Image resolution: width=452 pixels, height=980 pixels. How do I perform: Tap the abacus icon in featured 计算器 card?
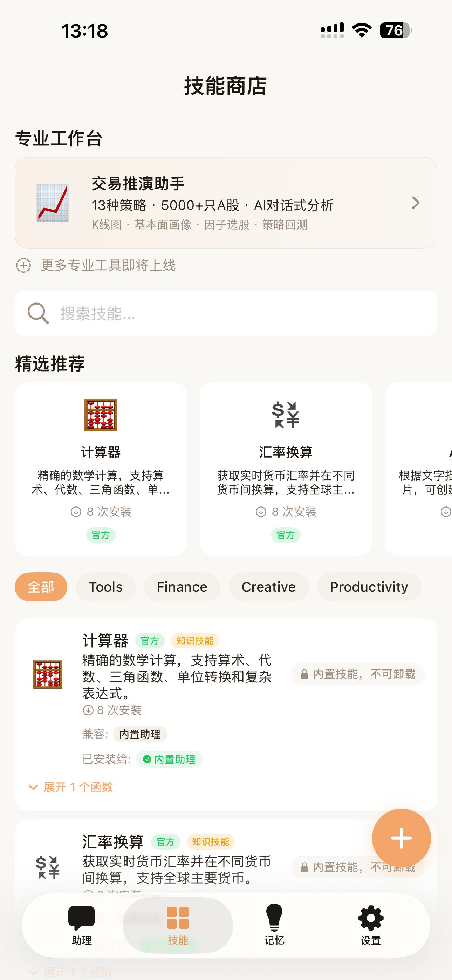(101, 415)
